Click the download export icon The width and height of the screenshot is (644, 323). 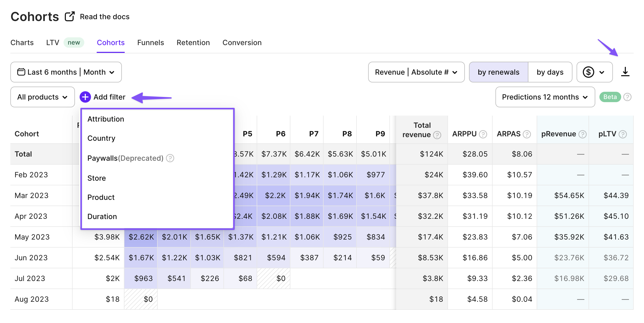(x=625, y=72)
